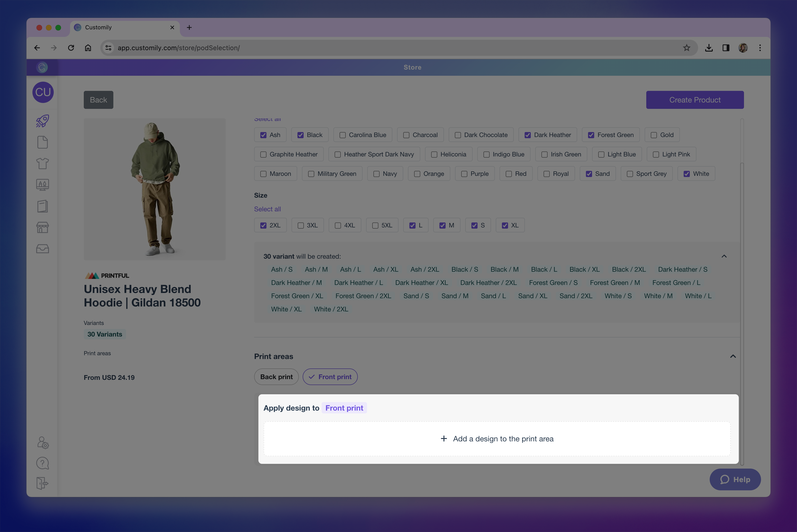797x532 pixels.
Task: Click the logout door icon at sidebar bottom
Action: pos(42,483)
